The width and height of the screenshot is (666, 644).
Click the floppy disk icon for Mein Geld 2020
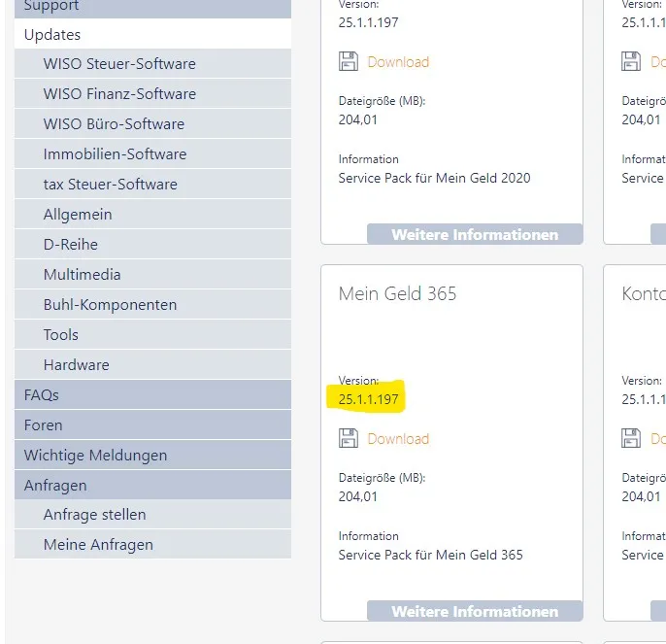349,62
